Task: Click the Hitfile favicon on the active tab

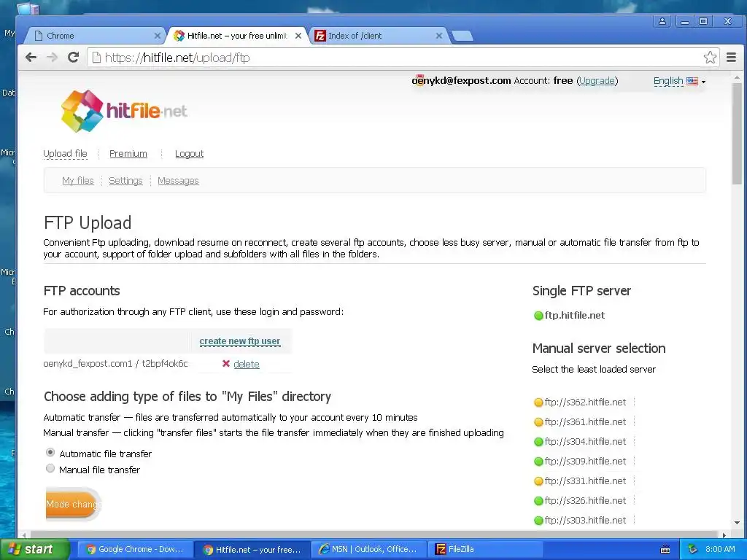Action: click(179, 36)
